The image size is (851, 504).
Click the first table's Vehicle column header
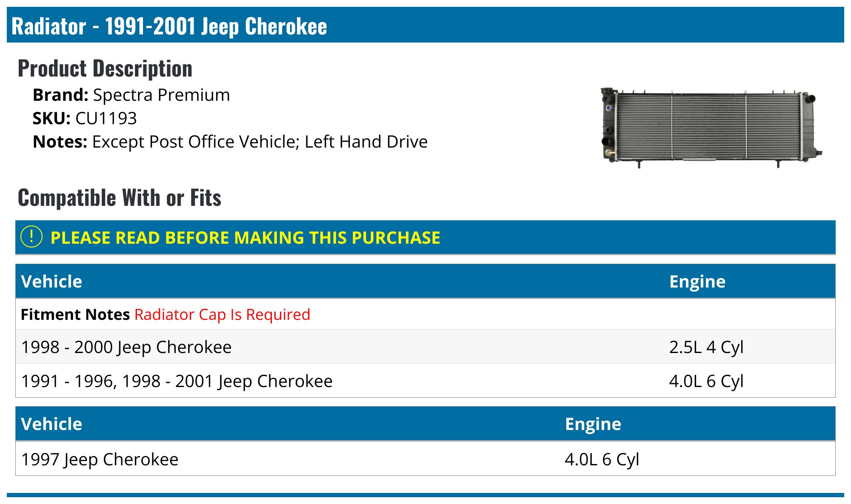coord(51,282)
